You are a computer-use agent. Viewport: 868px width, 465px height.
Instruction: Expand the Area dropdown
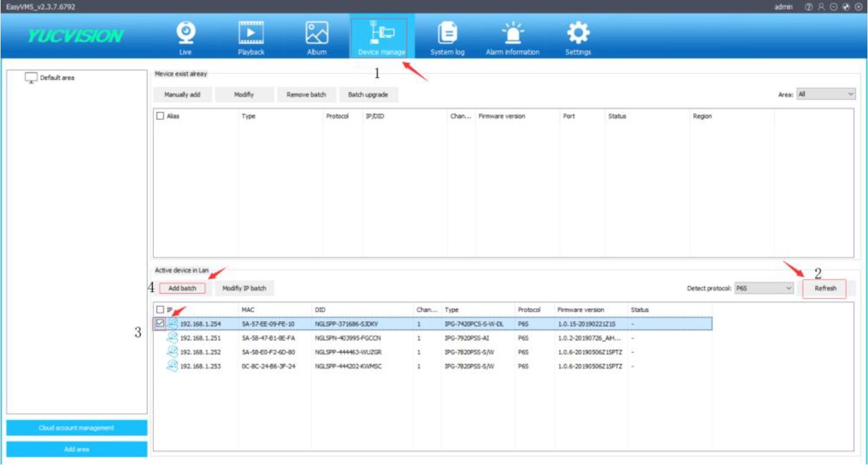pyautogui.click(x=825, y=94)
